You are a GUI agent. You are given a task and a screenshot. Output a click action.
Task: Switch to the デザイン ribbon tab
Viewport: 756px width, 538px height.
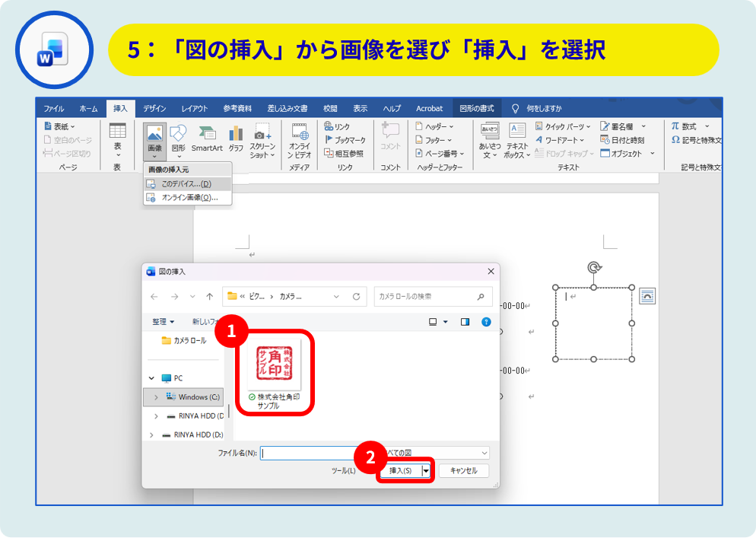point(154,108)
